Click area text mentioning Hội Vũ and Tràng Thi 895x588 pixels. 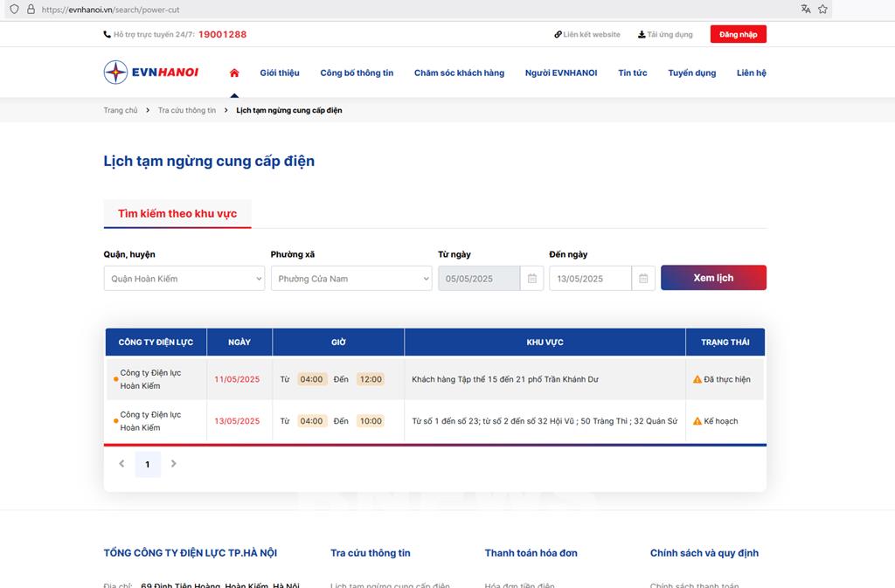point(545,421)
